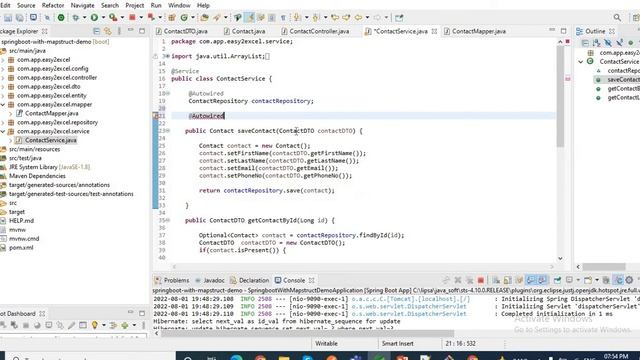Click the green Run play button
The height and width of the screenshot is (360, 640).
pos(94,18)
